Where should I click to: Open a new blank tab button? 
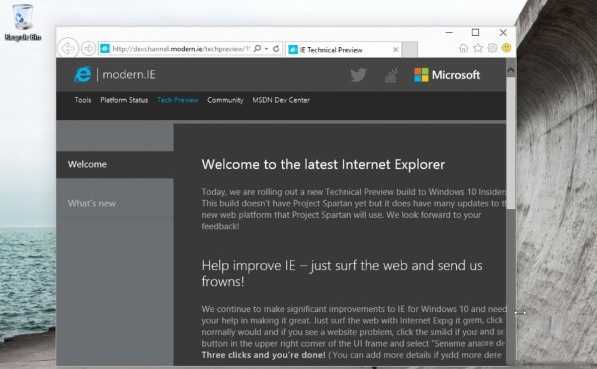coord(410,50)
